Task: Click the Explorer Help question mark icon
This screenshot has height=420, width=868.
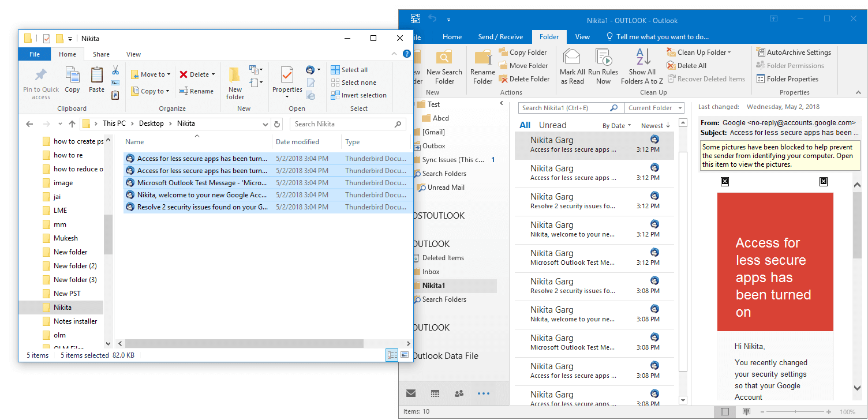Action: (x=406, y=54)
